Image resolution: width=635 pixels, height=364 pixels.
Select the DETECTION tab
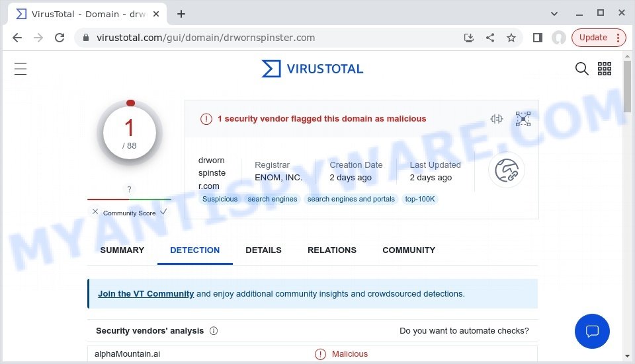click(x=194, y=250)
